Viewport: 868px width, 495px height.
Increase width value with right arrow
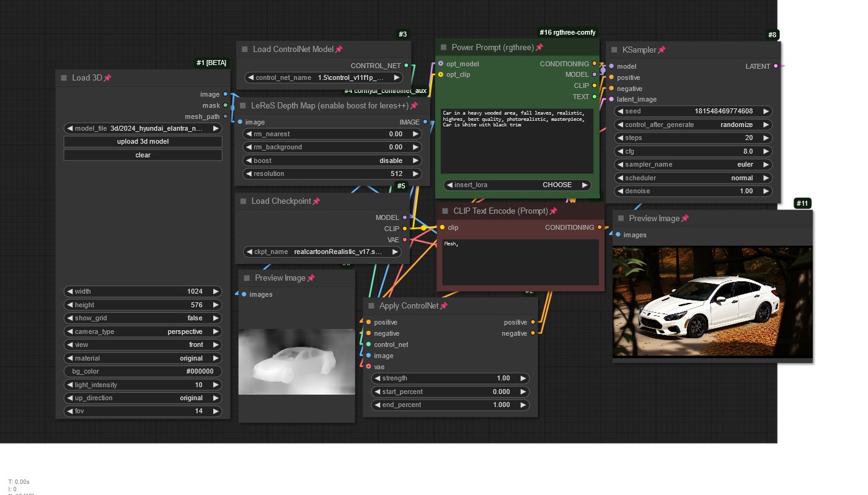point(216,292)
